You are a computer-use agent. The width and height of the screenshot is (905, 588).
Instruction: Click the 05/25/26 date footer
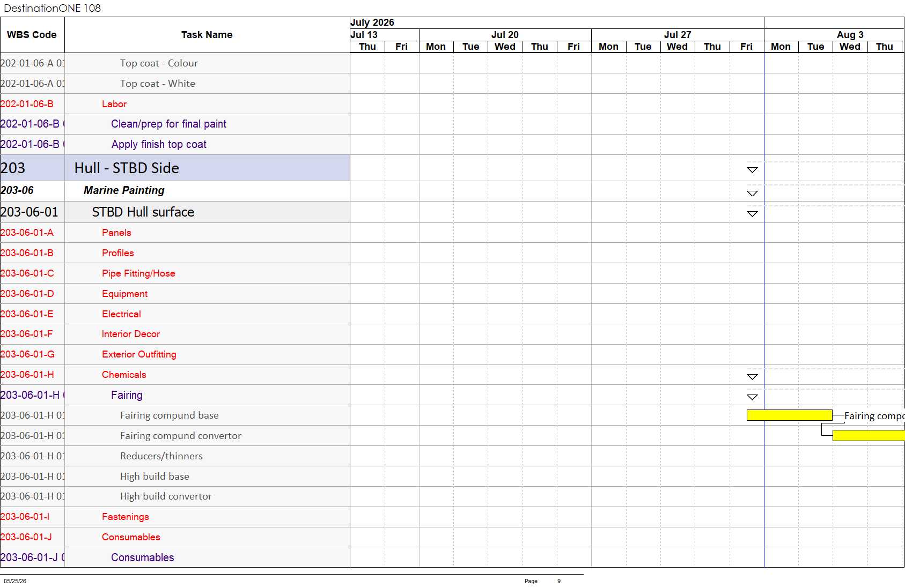[15, 581]
